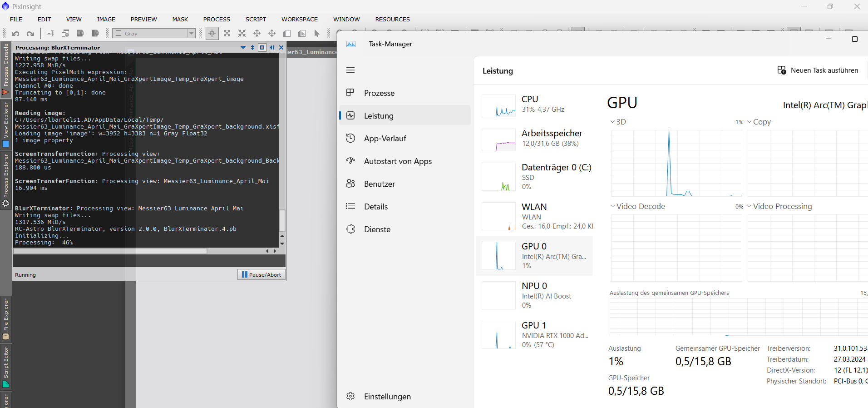Click Neuen Task ausführen
This screenshot has height=408, width=868.
tap(818, 70)
